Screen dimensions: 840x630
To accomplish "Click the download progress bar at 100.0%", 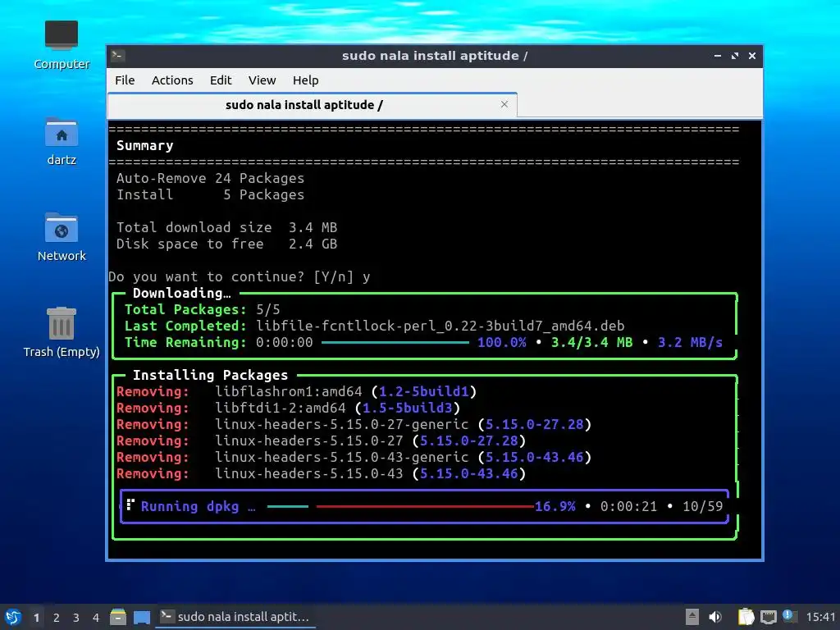I will tap(395, 342).
